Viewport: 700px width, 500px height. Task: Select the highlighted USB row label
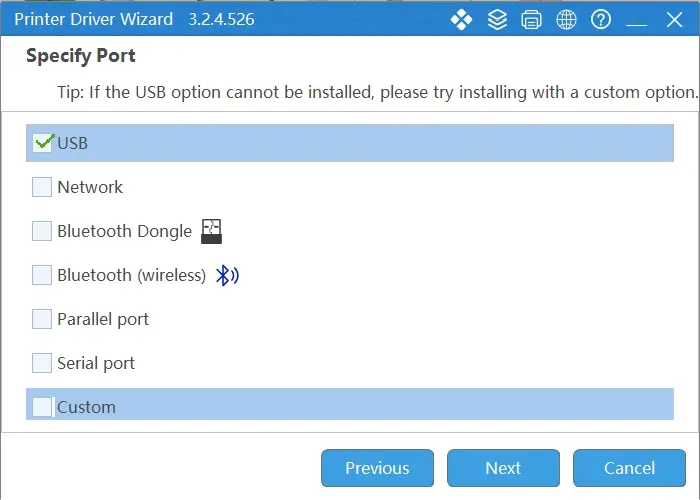click(x=72, y=143)
